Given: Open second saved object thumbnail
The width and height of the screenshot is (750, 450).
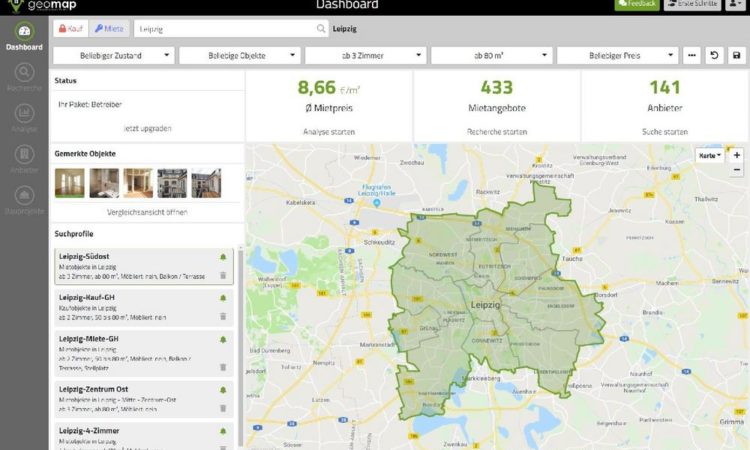Looking at the screenshot, I should point(104,183).
